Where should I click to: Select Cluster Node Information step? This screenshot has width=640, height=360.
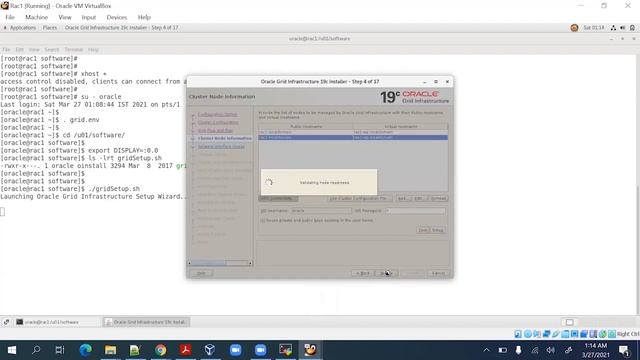(x=224, y=138)
